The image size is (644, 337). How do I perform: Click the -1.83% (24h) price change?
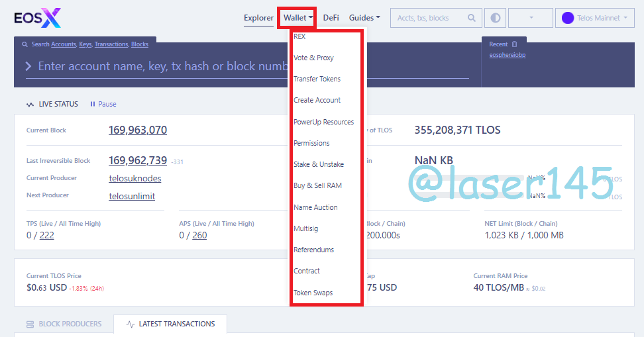86,289
